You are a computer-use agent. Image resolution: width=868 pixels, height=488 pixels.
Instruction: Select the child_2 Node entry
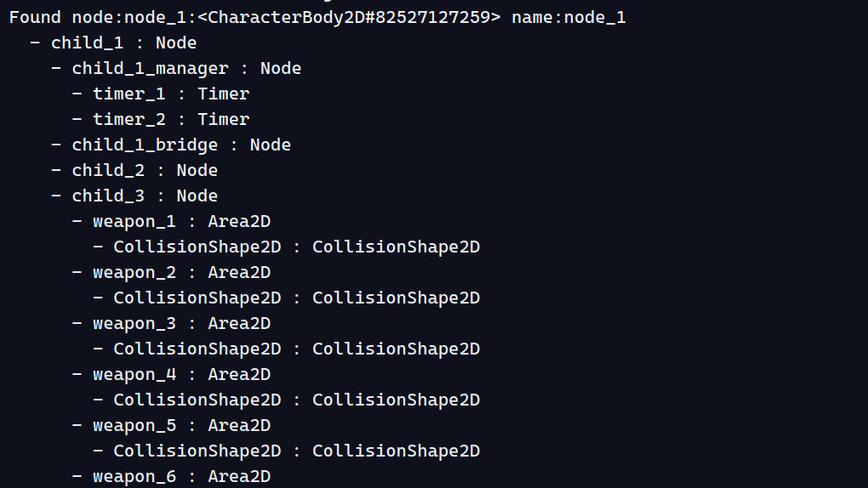click(x=134, y=170)
